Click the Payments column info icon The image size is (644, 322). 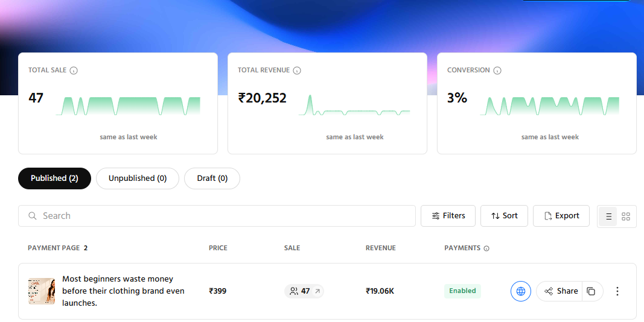click(x=486, y=248)
